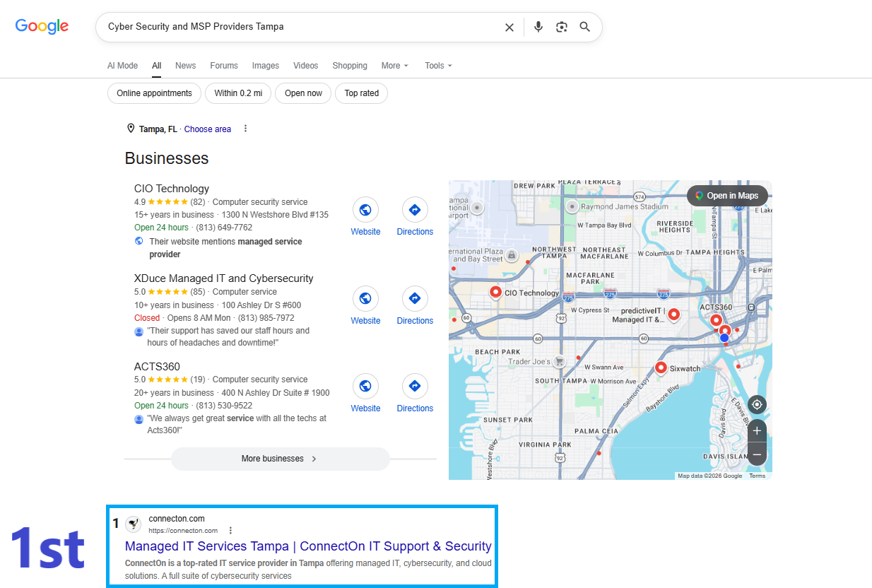The height and width of the screenshot is (588, 872).
Task: Expand the More search categories dropdown
Action: tap(395, 66)
